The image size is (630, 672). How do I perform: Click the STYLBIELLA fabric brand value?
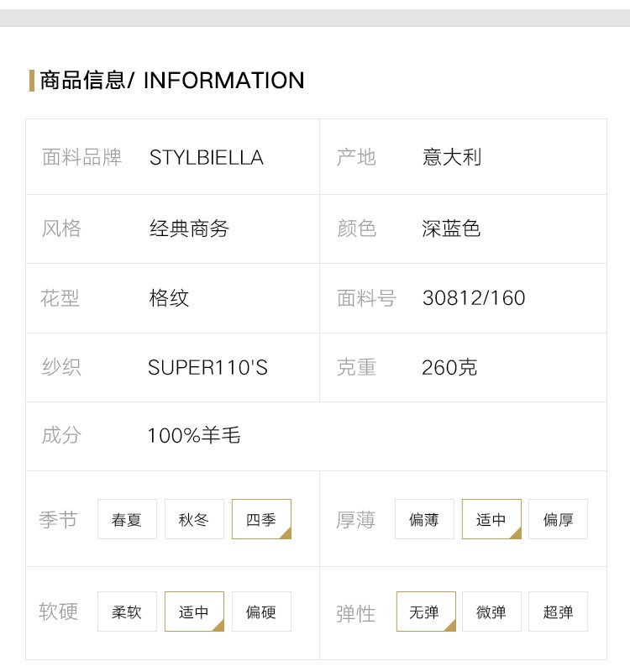coord(206,158)
